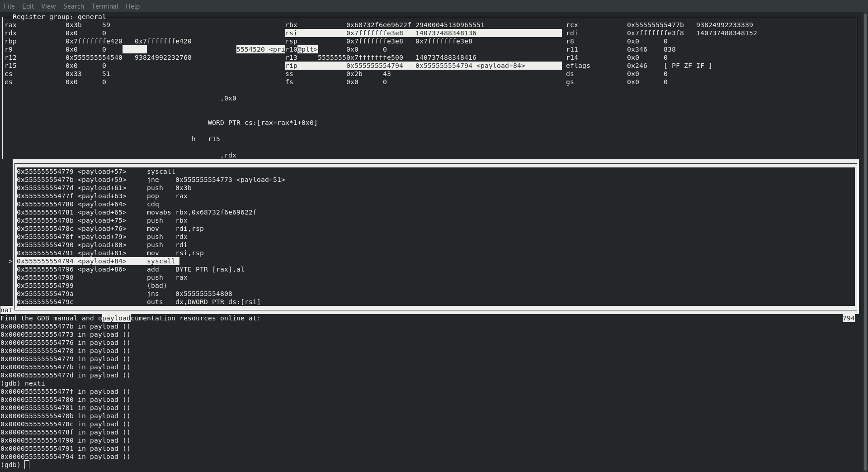Image resolution: width=868 pixels, height=472 pixels.
Task: Click the movabs rbx instruction line
Action: [137, 212]
